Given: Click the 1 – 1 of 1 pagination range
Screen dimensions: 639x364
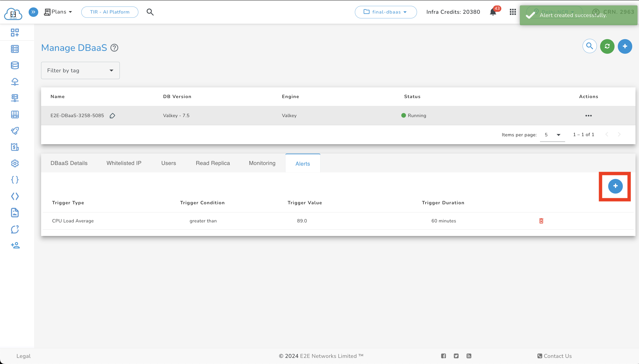Looking at the screenshot, I should point(583,135).
